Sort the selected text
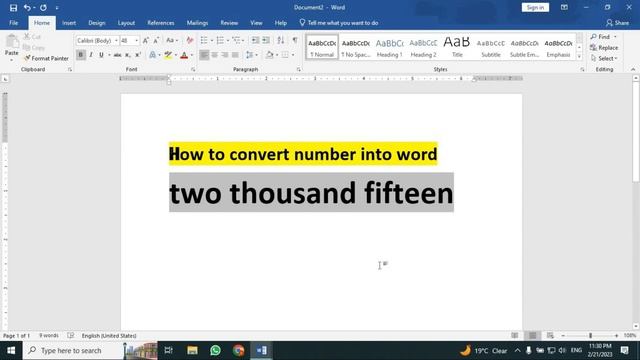Viewport: 640px width, 360px height. click(x=281, y=40)
